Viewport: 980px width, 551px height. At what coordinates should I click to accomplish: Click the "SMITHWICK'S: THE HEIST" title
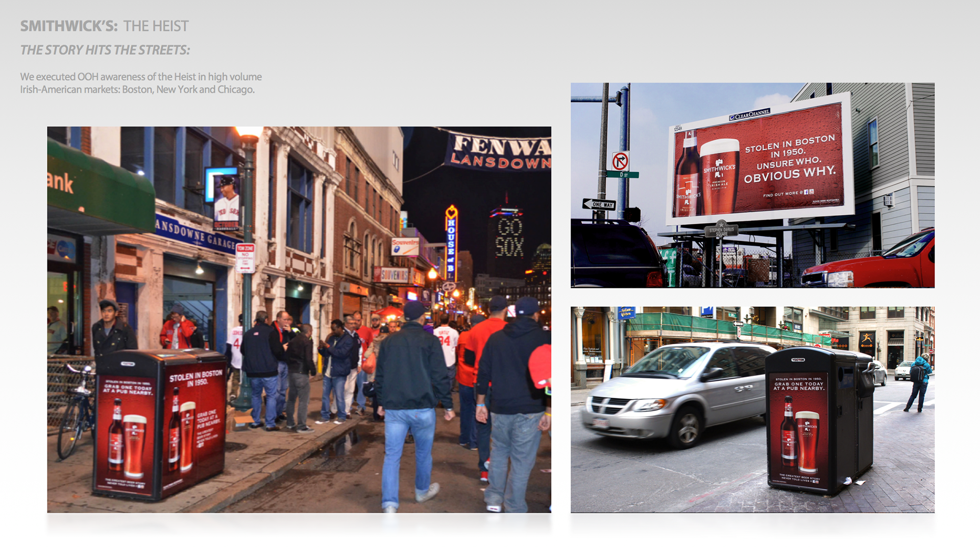104,26
